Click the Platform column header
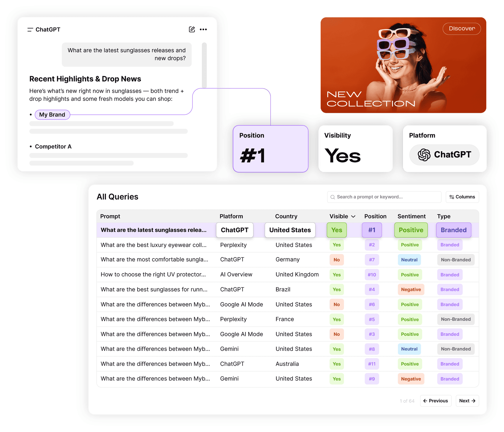504x432 pixels. click(x=231, y=216)
